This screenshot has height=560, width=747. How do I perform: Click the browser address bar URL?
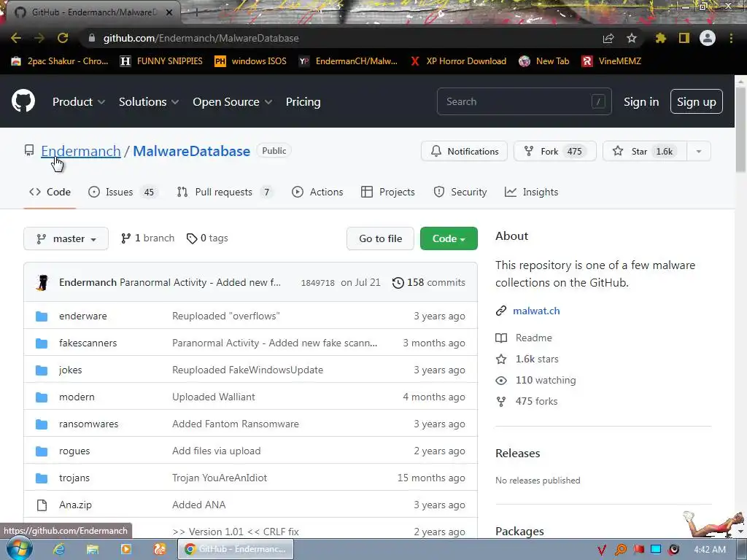click(x=201, y=38)
